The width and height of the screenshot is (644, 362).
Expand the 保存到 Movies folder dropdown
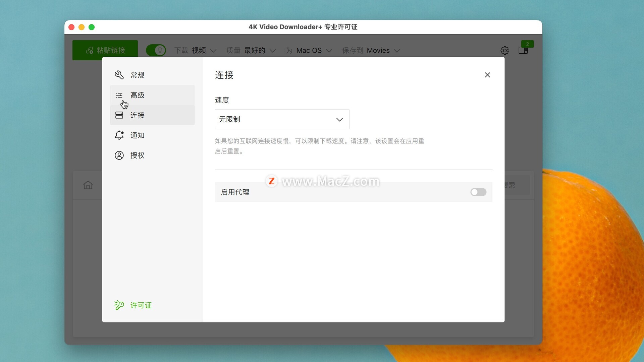click(371, 51)
